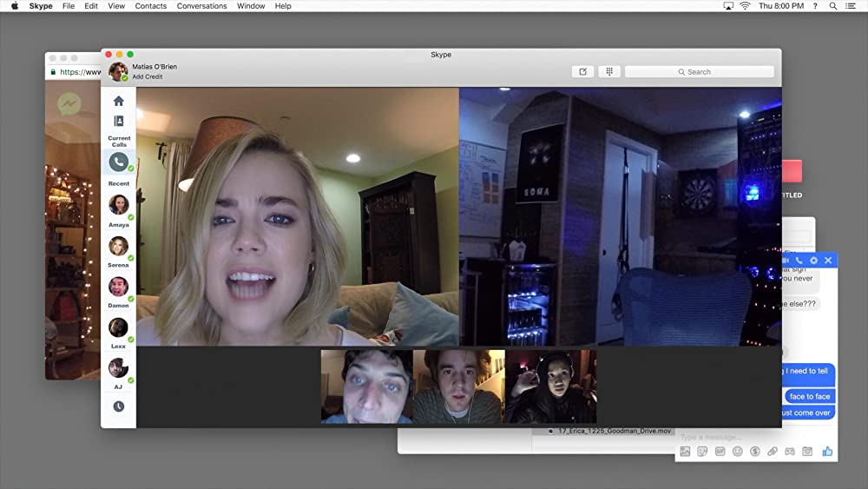Open call history clock icon in sidebar
The width and height of the screenshot is (868, 489).
119,406
